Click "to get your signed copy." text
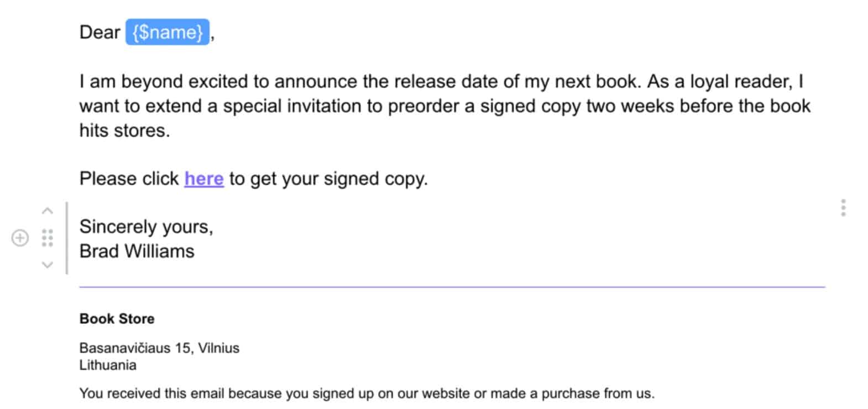This screenshot has height=409, width=868. [x=328, y=179]
